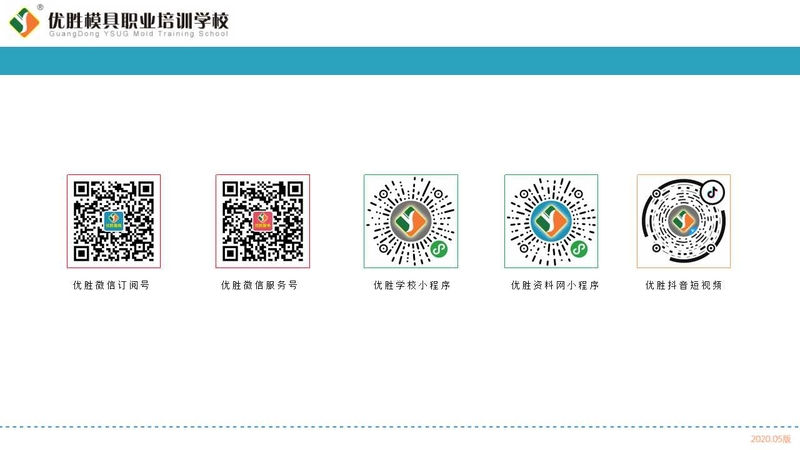Viewport: 800px width, 450px height.
Task: Click GuangDong YSUG Mold Training School subtitle
Action: pos(138,34)
